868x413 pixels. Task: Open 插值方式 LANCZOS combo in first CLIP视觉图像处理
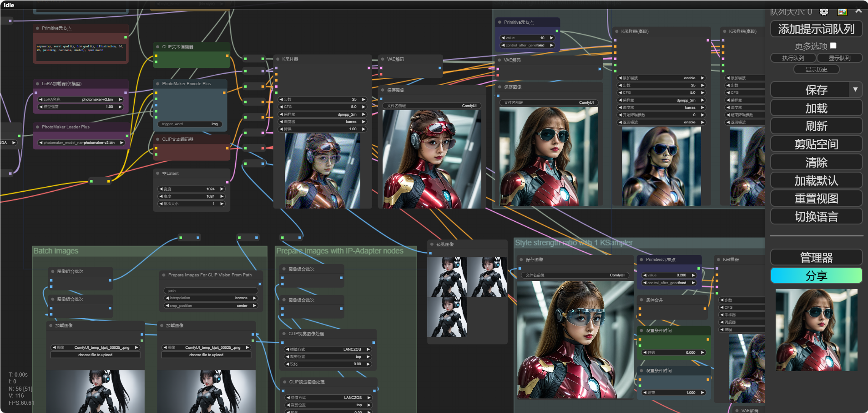point(328,349)
